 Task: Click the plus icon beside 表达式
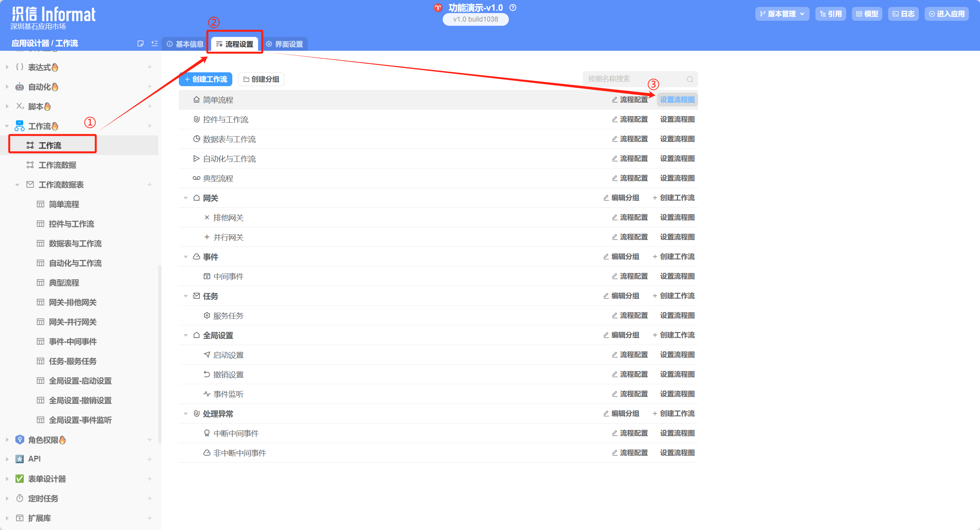pyautogui.click(x=150, y=67)
